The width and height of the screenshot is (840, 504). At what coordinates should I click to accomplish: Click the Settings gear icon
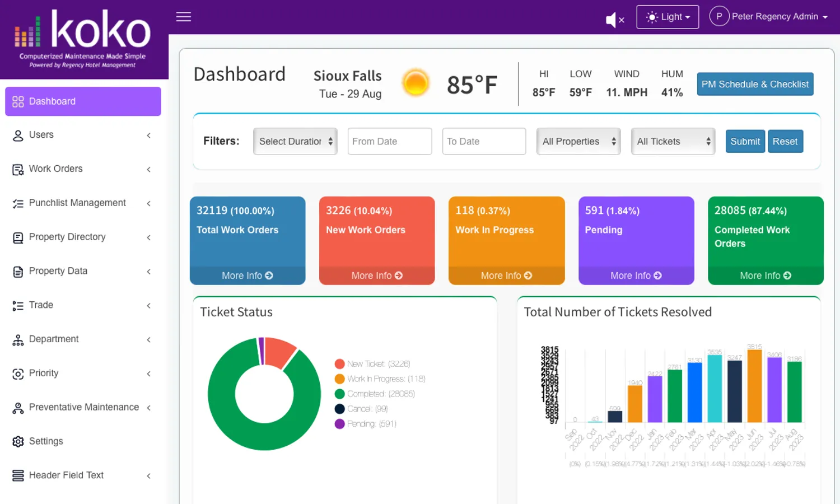(x=18, y=442)
